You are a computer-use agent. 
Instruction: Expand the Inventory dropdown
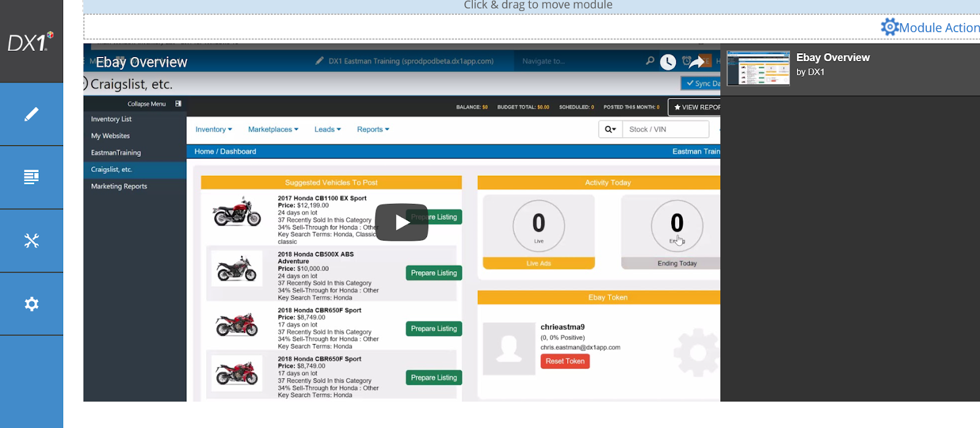coord(214,129)
